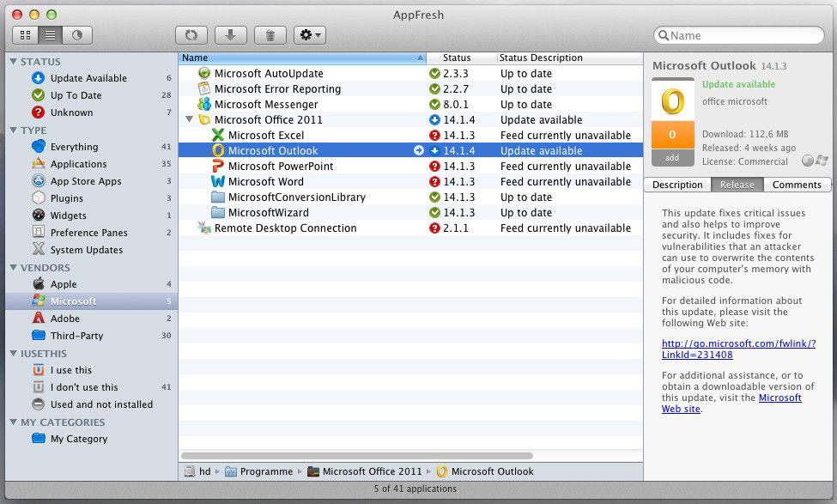Open the Release tab
The height and width of the screenshot is (504, 837).
tap(737, 185)
